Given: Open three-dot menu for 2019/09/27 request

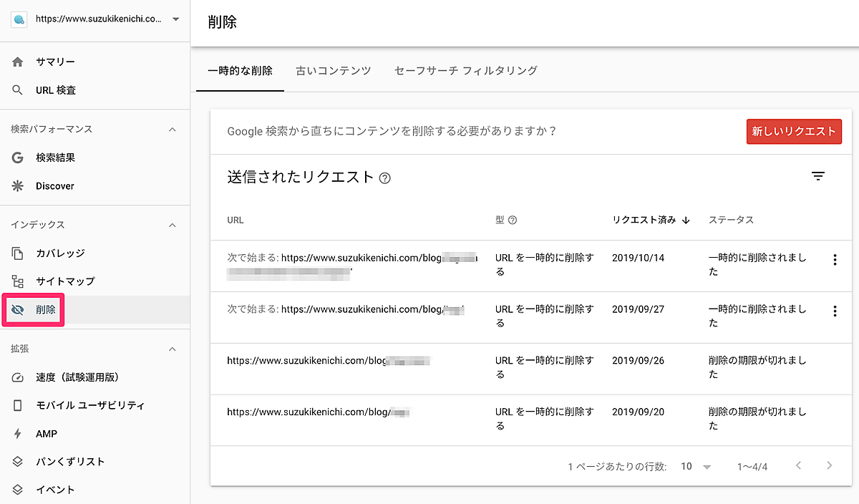Looking at the screenshot, I should pyautogui.click(x=835, y=311).
